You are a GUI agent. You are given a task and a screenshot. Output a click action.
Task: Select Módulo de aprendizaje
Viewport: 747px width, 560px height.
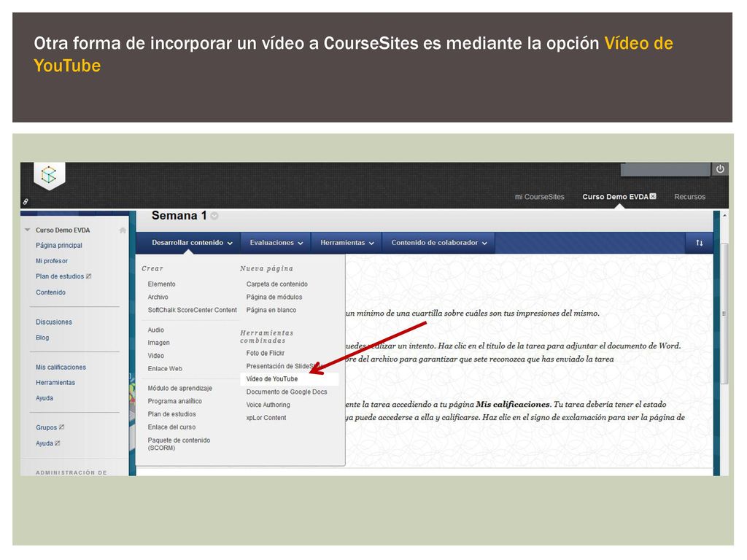pyautogui.click(x=180, y=388)
